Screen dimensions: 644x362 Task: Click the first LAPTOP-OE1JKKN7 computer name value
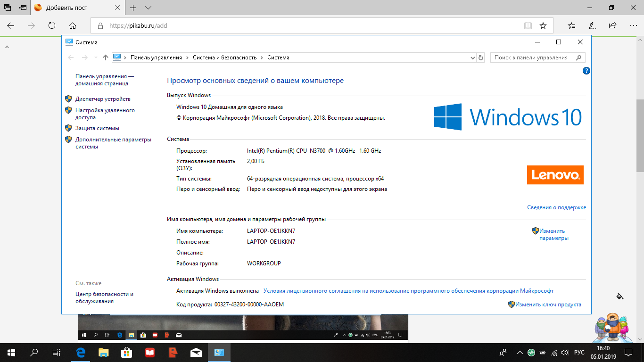coord(271,231)
